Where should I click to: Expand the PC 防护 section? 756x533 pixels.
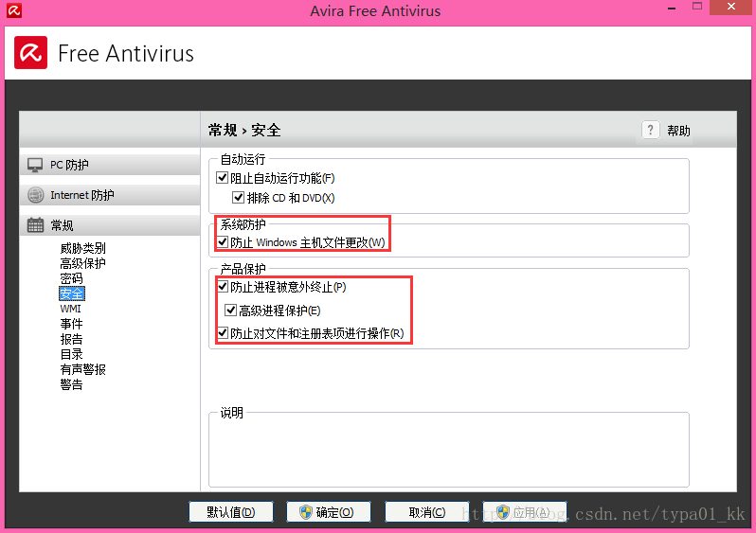110,165
